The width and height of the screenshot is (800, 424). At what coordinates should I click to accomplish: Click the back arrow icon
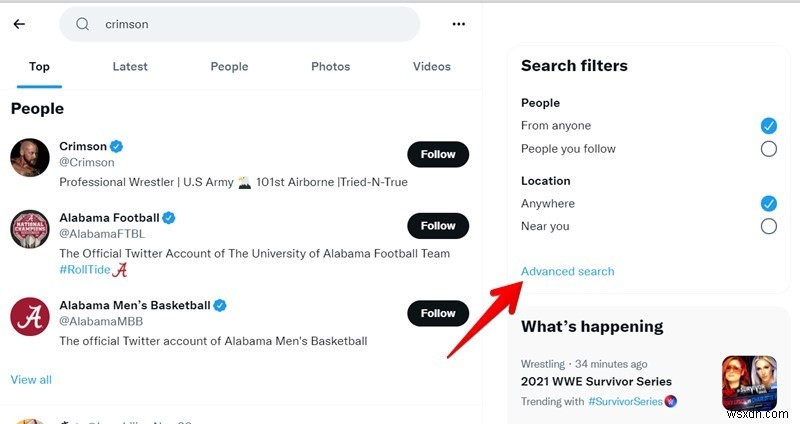(x=19, y=24)
